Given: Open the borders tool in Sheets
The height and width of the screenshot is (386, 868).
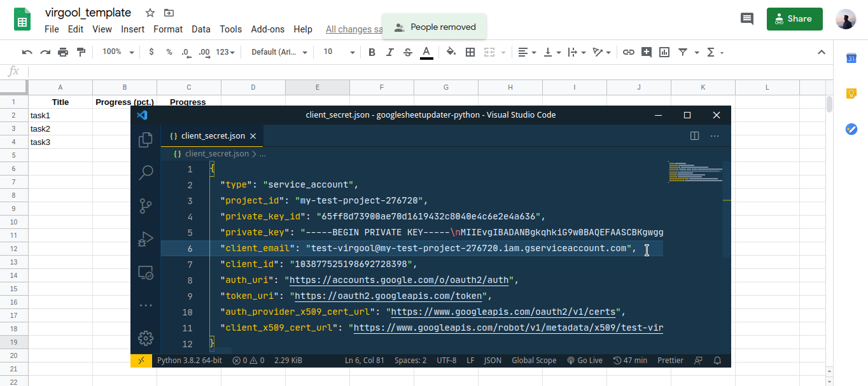Looking at the screenshot, I should 470,52.
